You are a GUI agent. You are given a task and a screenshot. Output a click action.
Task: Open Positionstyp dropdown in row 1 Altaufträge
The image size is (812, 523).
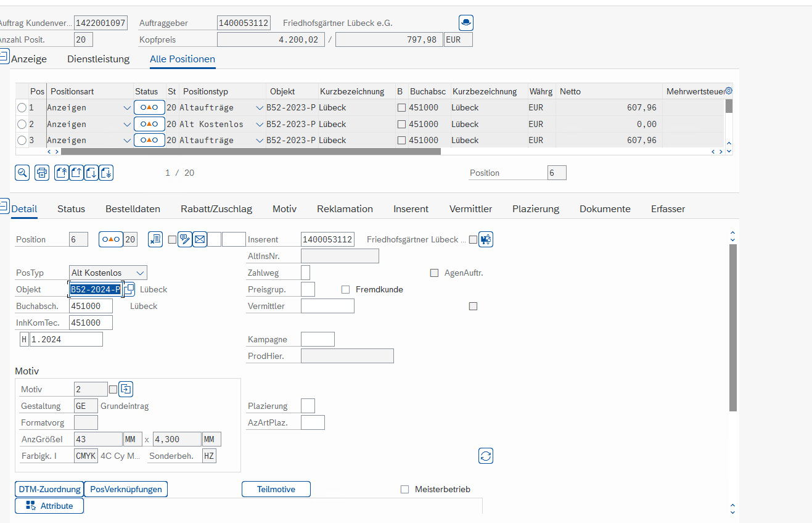[260, 107]
